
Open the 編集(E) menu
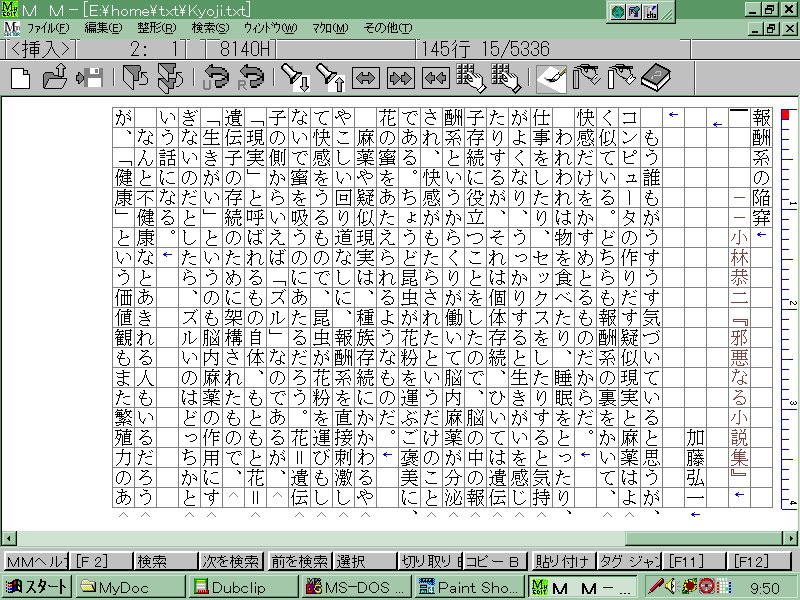(103, 28)
